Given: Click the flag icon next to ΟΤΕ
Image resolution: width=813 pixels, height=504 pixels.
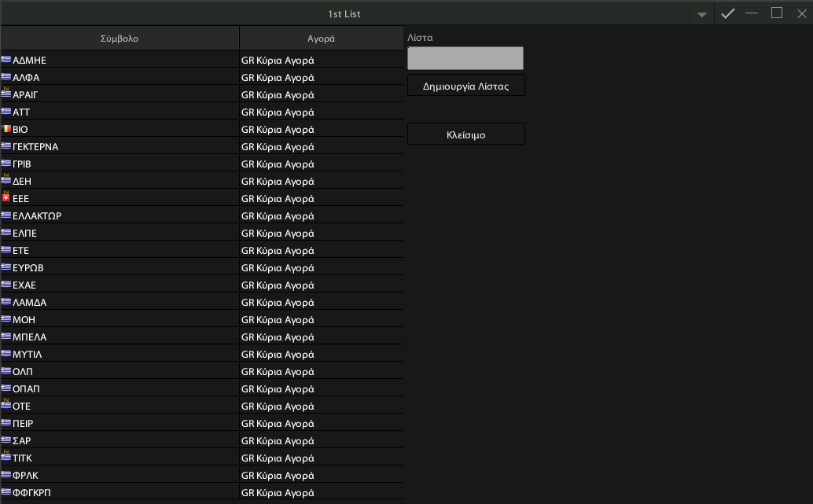Looking at the screenshot, I should coord(6,404).
